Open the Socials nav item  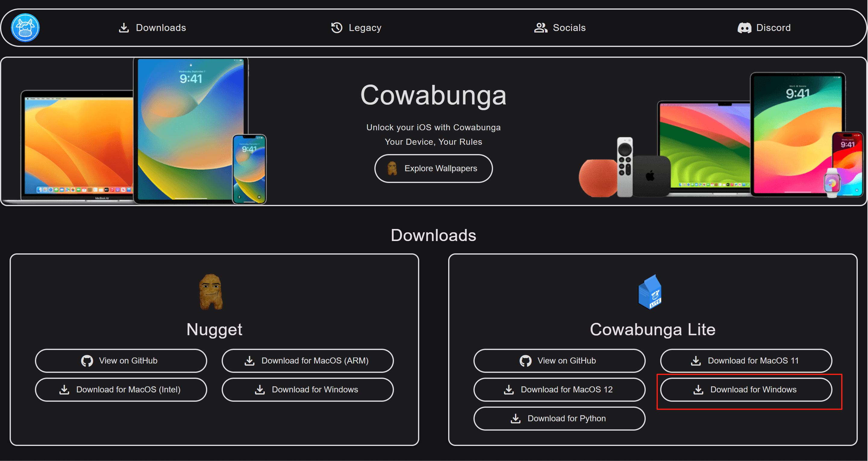[560, 28]
